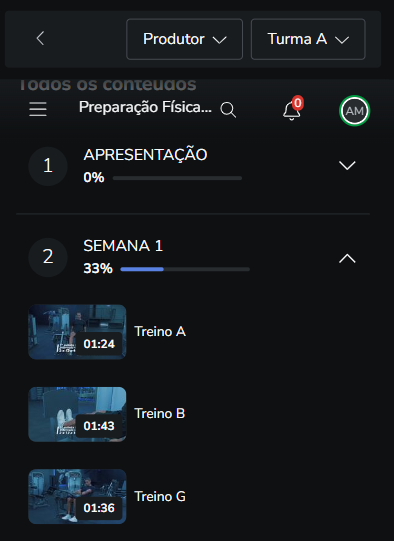Click the Treino G video thumbnail
This screenshot has width=394, height=541.
tap(77, 496)
